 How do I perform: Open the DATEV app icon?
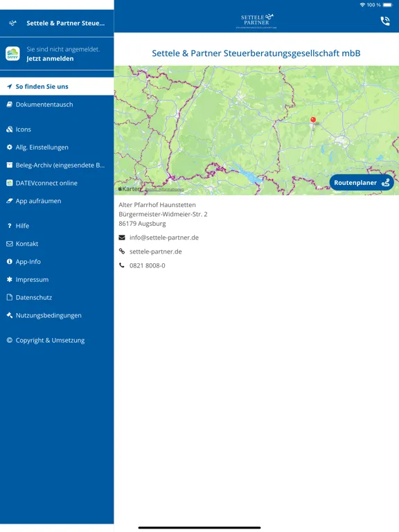point(12,53)
